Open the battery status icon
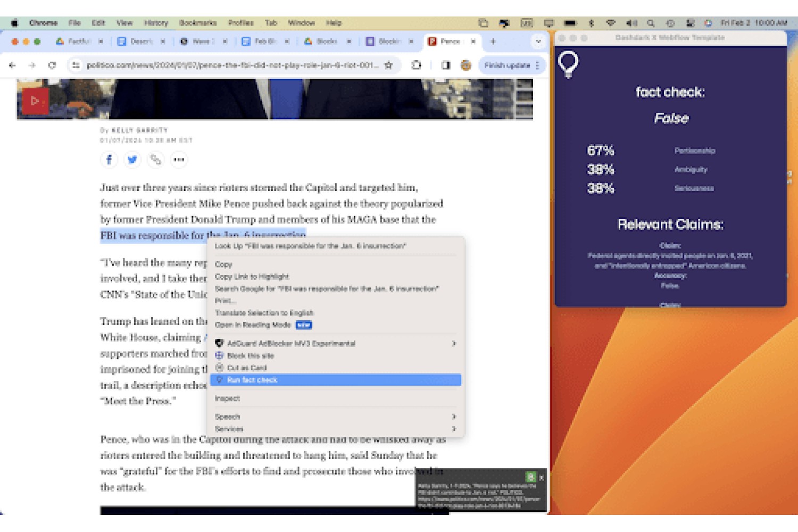Image resolution: width=798 pixels, height=532 pixels. pyautogui.click(x=570, y=23)
